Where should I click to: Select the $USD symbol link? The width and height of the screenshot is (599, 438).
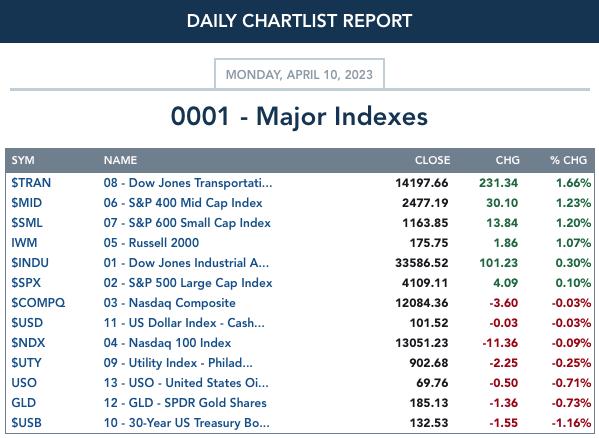(27, 323)
